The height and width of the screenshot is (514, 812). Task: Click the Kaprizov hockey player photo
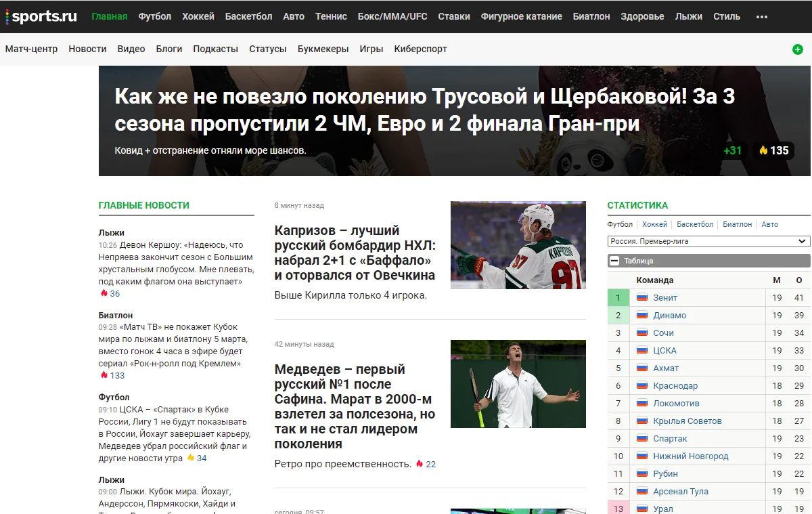[x=518, y=245]
